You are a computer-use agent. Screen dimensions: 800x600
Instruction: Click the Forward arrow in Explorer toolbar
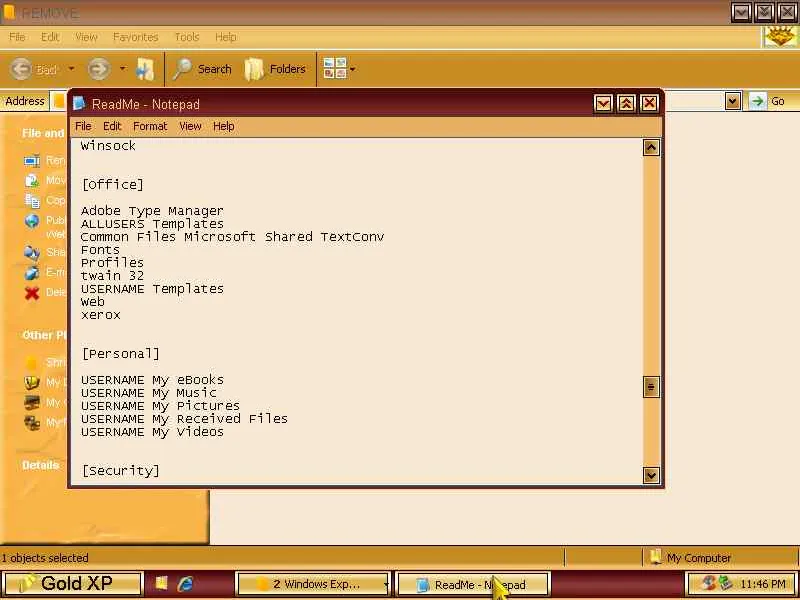pos(98,69)
